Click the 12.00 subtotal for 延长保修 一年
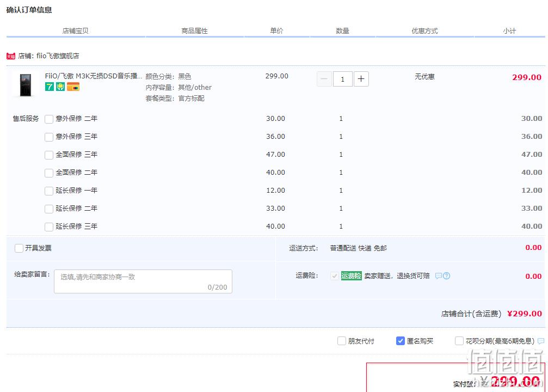The width and height of the screenshot is (548, 392). click(x=532, y=191)
